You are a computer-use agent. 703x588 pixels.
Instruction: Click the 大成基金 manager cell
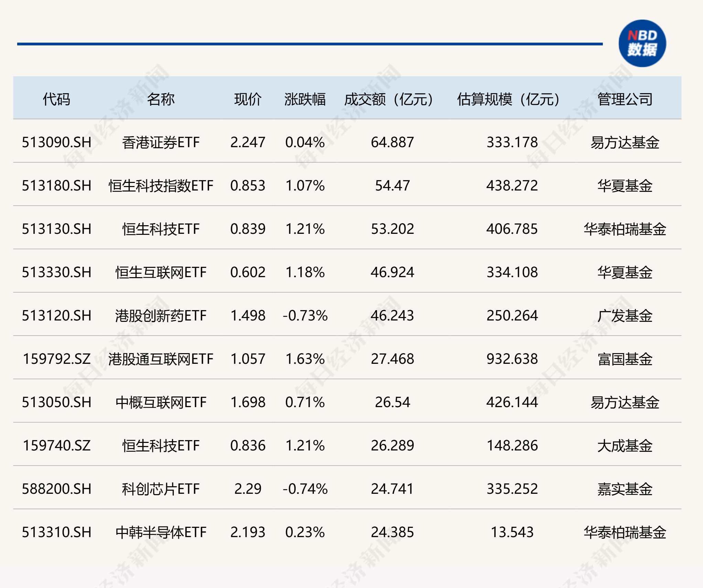tap(625, 446)
